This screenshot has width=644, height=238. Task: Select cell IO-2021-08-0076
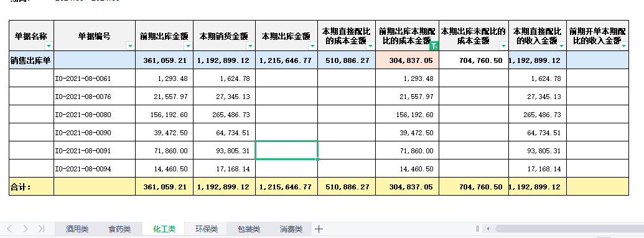(x=95, y=96)
